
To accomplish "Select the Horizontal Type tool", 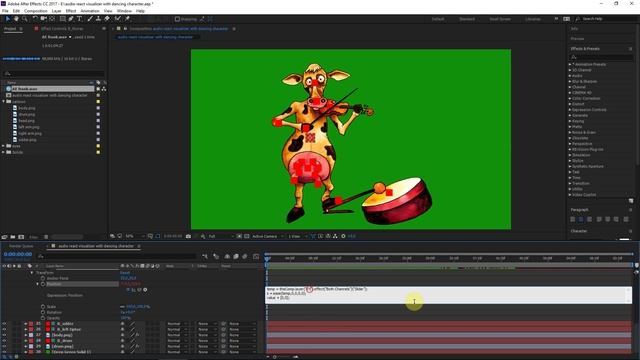I will [80, 19].
